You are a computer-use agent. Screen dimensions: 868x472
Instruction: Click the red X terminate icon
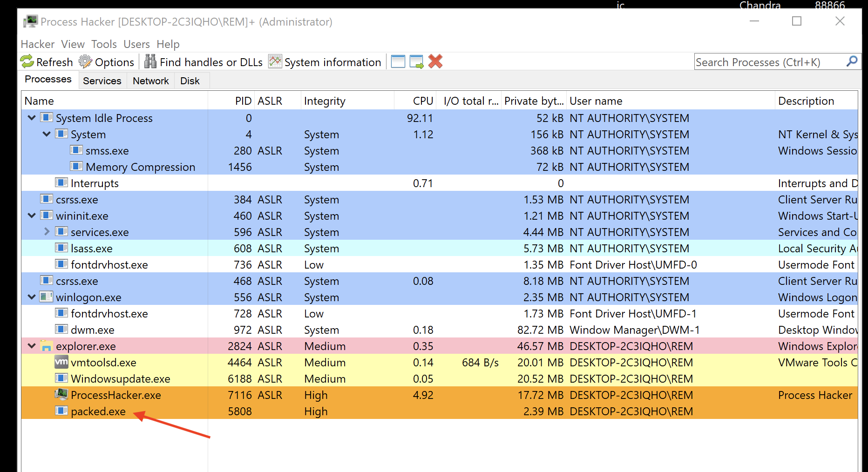(x=435, y=61)
